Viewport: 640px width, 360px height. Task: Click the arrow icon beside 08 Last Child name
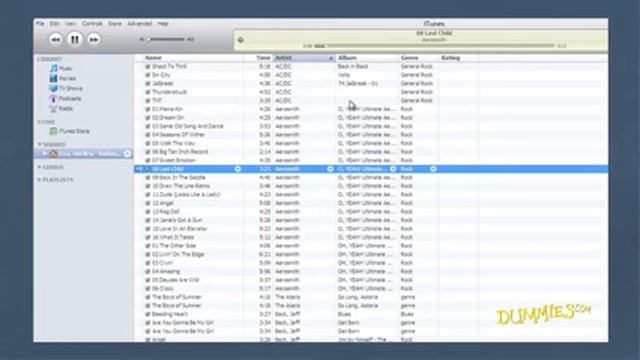pyautogui.click(x=238, y=169)
